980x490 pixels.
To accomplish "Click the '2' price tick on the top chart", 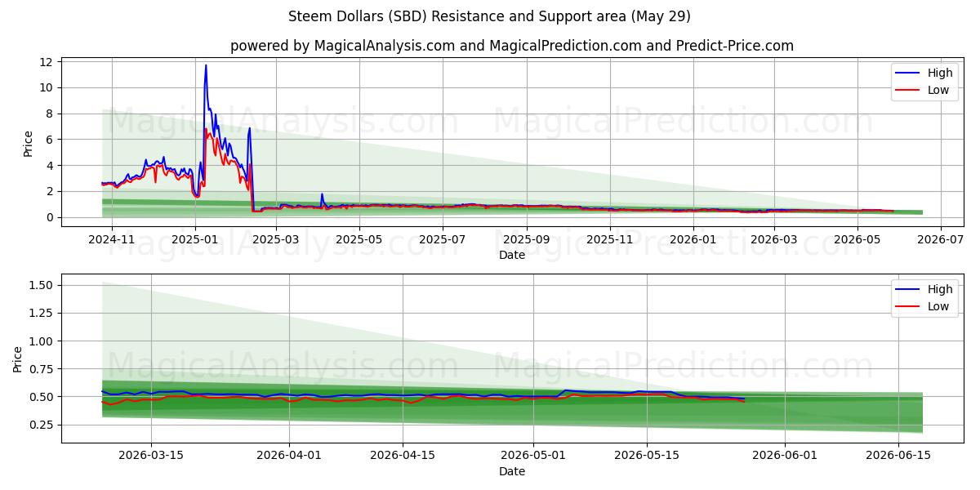I will (x=50, y=191).
